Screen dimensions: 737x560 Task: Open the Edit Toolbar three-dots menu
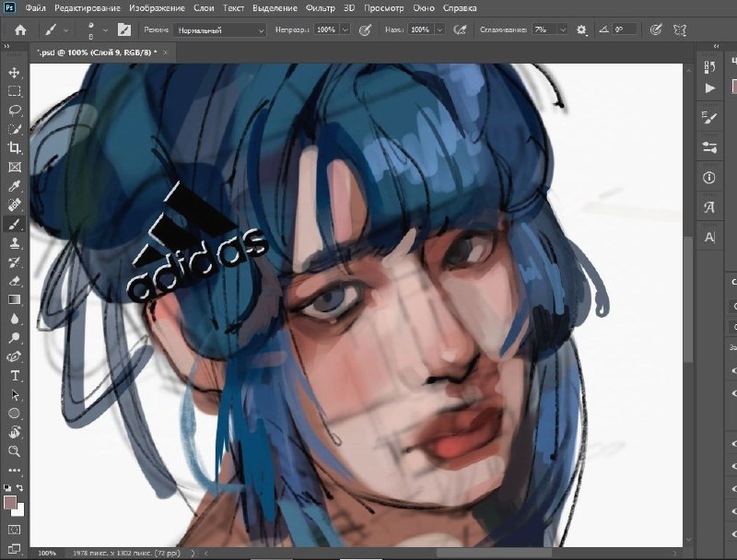point(14,470)
